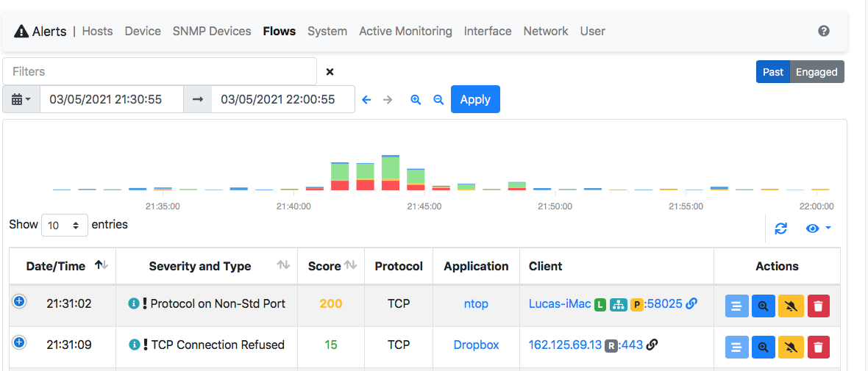Open the calendar date preset dropdown
Viewport: 868px width, 371px height.
[21, 99]
